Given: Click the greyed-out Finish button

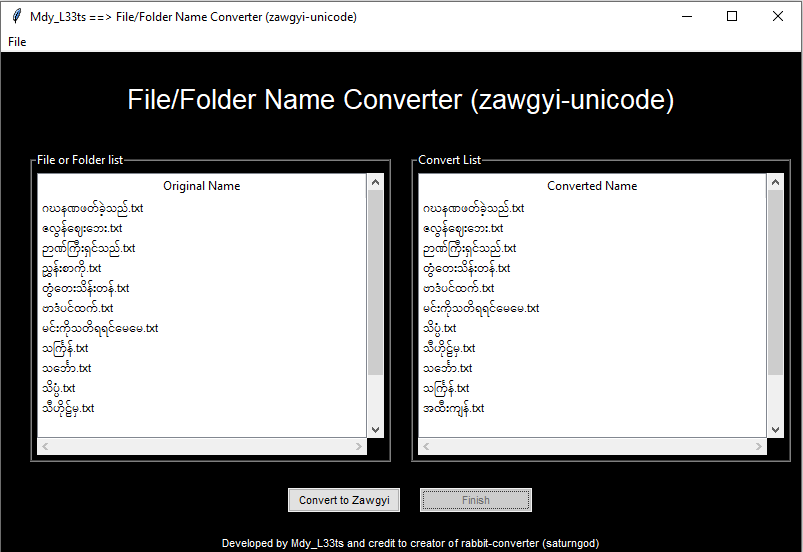Looking at the screenshot, I should (x=476, y=500).
